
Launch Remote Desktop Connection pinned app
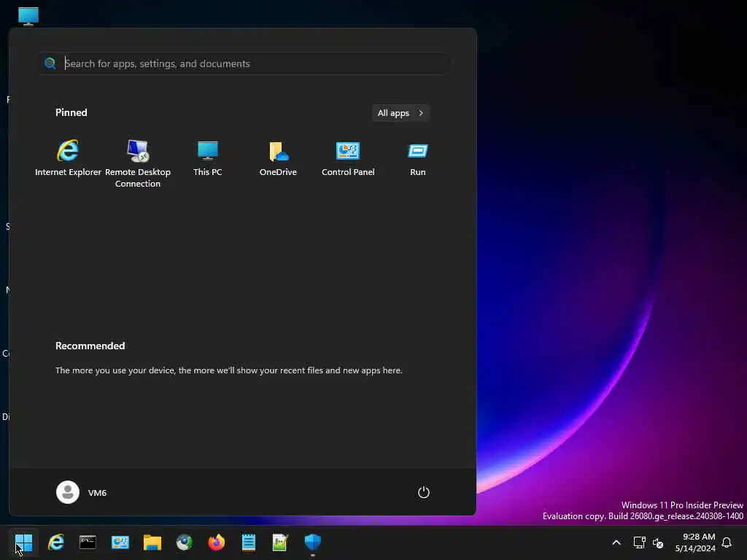pos(138,163)
